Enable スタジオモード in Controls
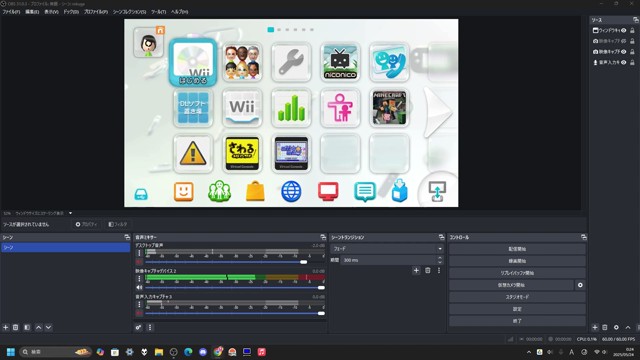The image size is (640, 360). (x=517, y=297)
